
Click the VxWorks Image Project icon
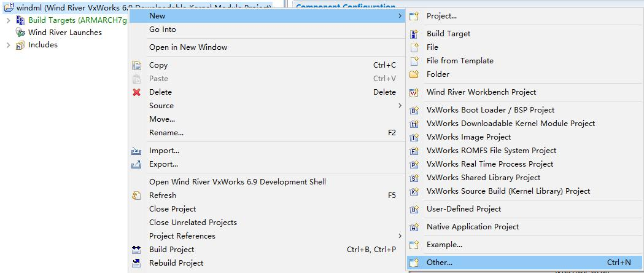coord(414,137)
